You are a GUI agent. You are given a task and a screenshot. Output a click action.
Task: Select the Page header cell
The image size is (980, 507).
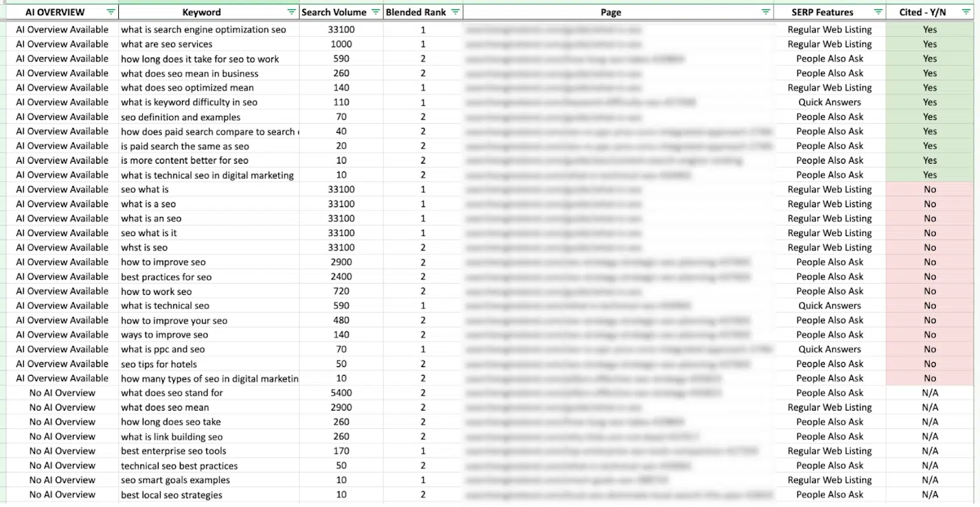click(619, 12)
